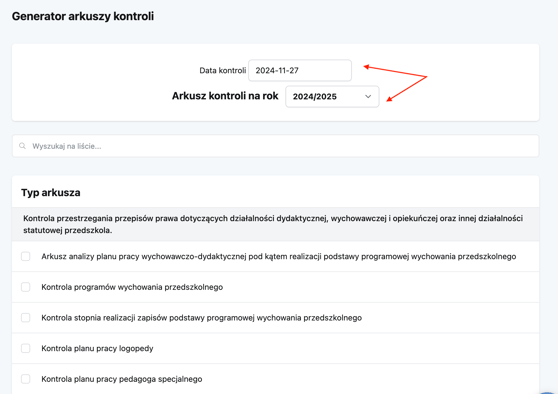Pick the Kontrola planu pracy pedagoga specjalnego text
This screenshot has height=394, width=558.
(x=122, y=379)
